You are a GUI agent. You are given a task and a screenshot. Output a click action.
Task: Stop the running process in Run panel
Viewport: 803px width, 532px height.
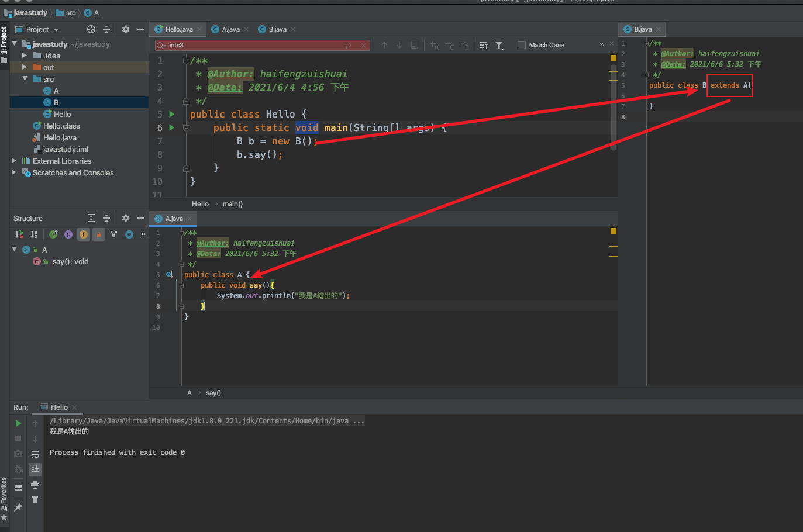(18, 438)
